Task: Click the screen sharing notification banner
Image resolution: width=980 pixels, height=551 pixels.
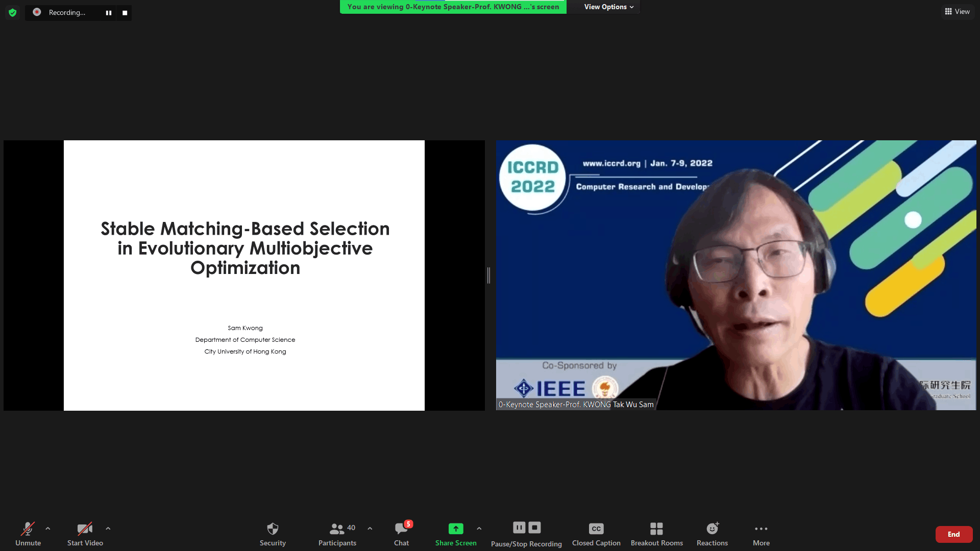Action: click(x=453, y=7)
